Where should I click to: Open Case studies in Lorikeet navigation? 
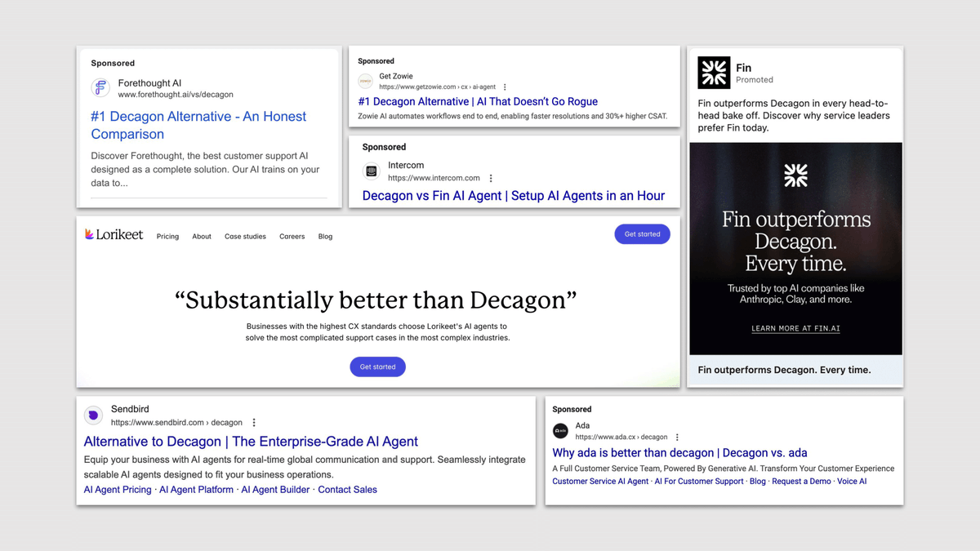tap(245, 236)
